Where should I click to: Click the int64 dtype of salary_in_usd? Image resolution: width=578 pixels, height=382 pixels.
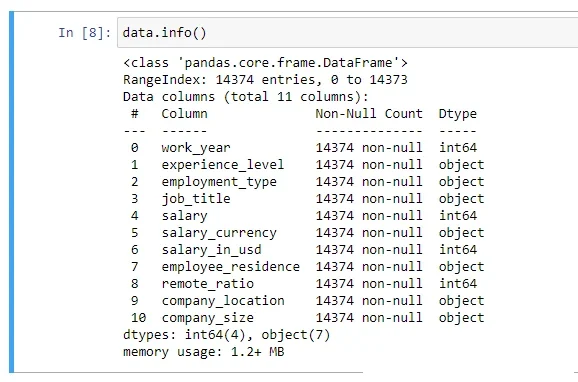tap(457, 250)
